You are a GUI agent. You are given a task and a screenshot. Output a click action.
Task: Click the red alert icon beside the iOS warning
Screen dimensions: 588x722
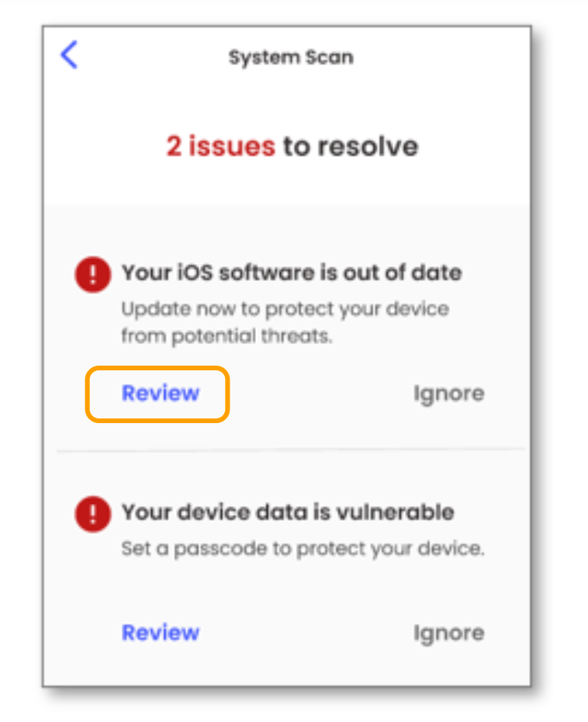(92, 274)
